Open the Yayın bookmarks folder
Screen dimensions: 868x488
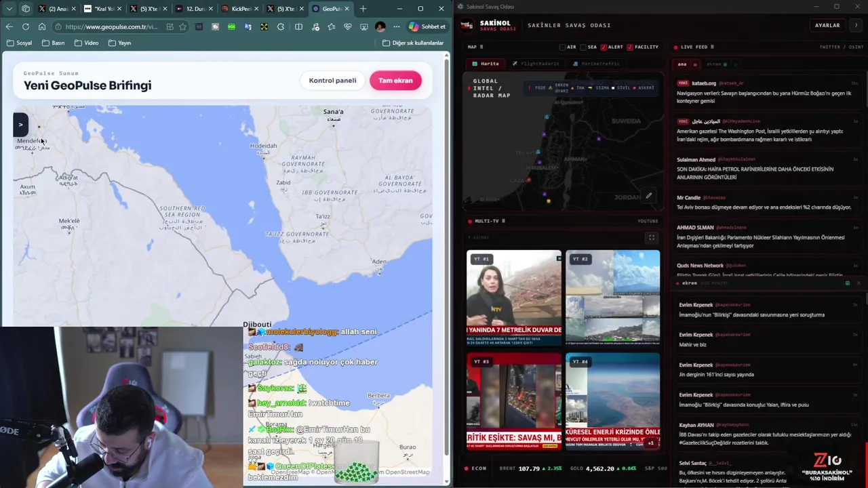tap(119, 43)
